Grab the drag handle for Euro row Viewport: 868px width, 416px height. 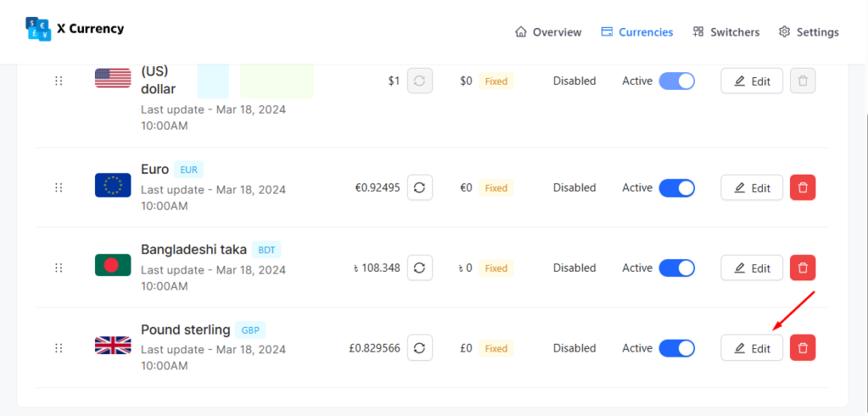tap(58, 187)
